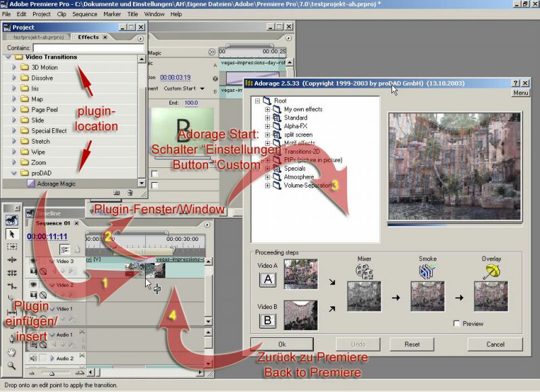540x392 pixels.
Task: Collapse the proDAD folder
Action: [x=13, y=173]
